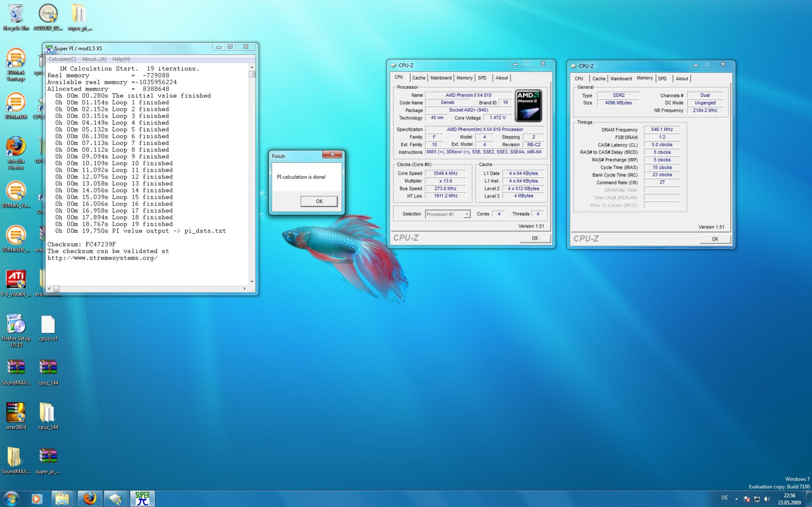Expand the Processor #1 selection dropdown
Image resolution: width=812 pixels, height=507 pixels.
466,214
